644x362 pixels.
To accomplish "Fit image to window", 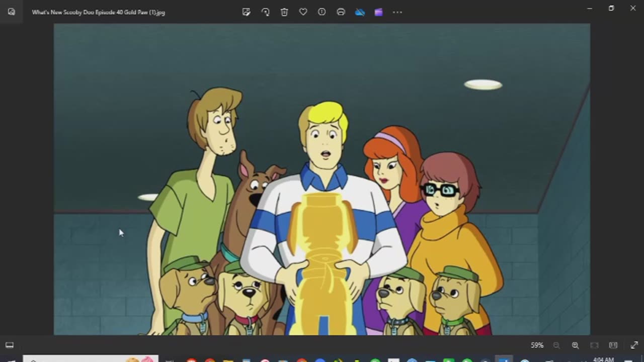I will (x=594, y=345).
